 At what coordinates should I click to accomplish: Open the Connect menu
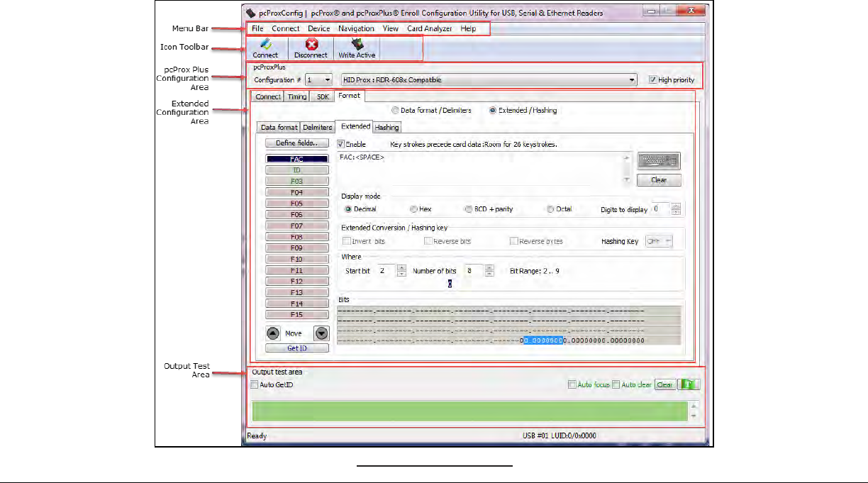click(286, 28)
